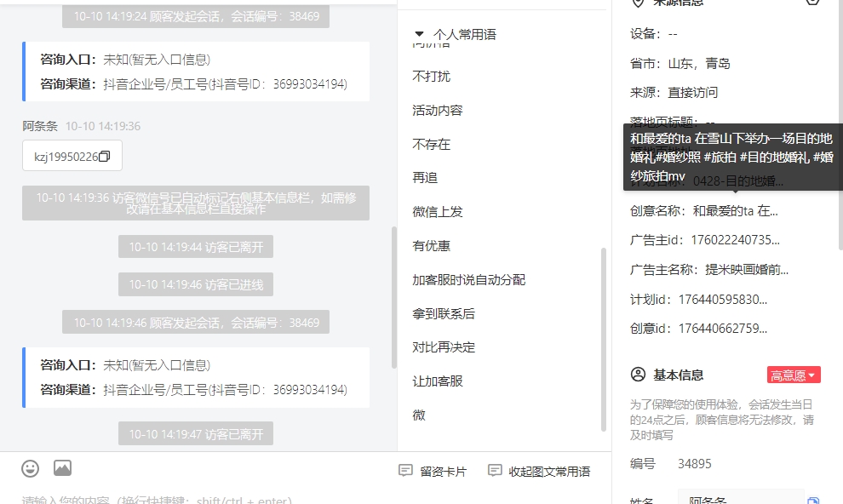Click the send image icon

pos(62,468)
